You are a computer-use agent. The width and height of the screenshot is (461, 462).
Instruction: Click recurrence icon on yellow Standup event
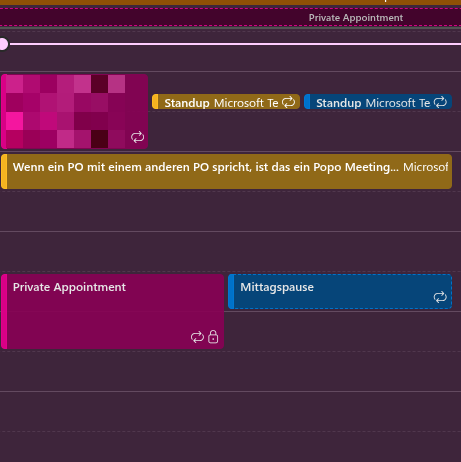(288, 102)
